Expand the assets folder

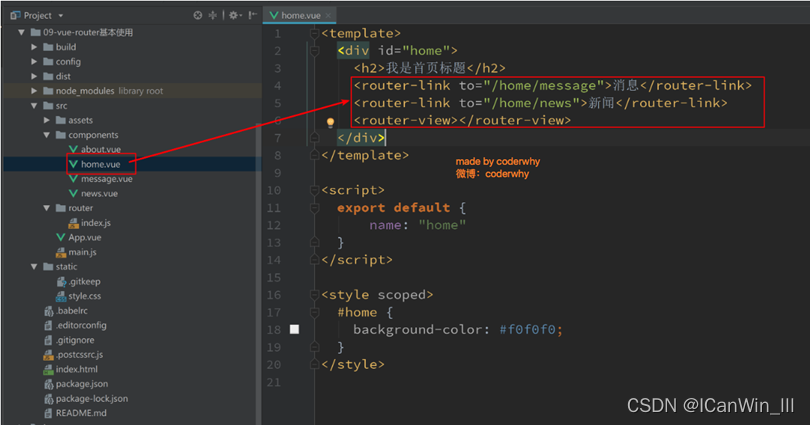[46, 120]
